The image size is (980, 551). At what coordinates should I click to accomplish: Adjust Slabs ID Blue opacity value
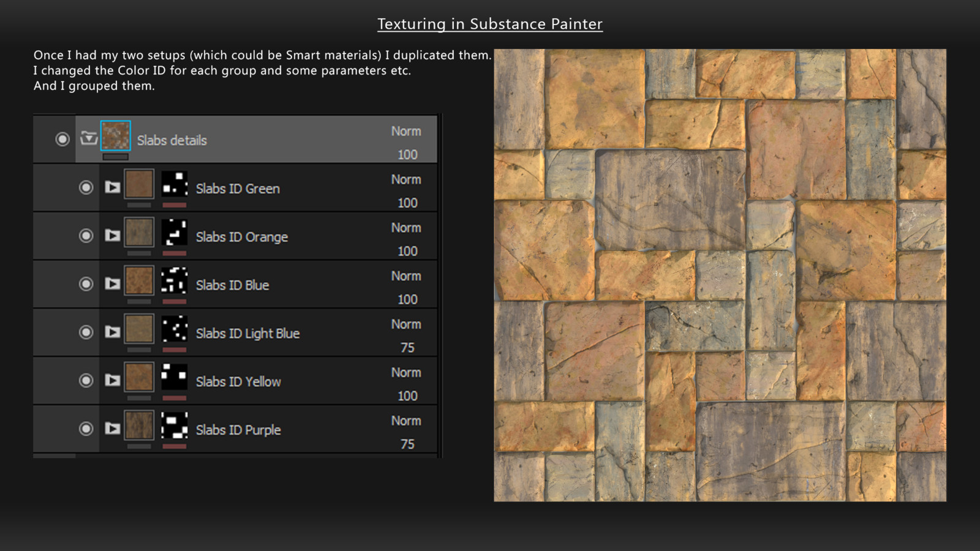407,300
